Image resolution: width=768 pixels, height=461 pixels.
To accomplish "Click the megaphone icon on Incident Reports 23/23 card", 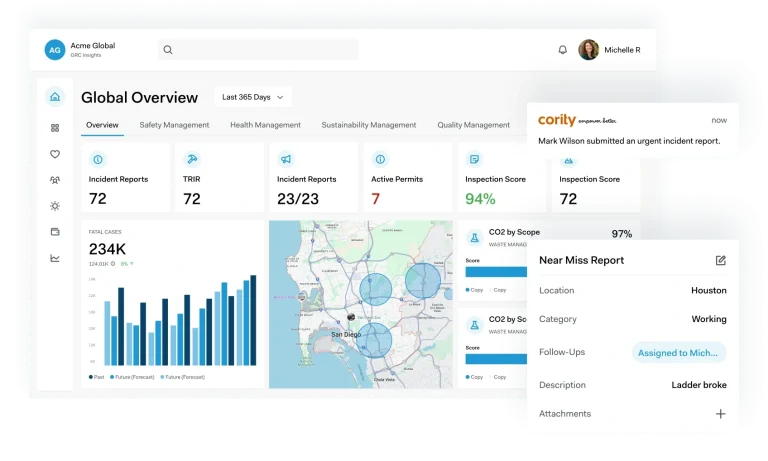I will pyautogui.click(x=286, y=159).
